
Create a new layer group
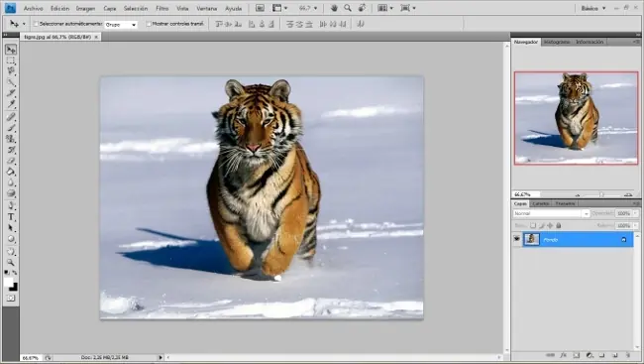(602, 355)
